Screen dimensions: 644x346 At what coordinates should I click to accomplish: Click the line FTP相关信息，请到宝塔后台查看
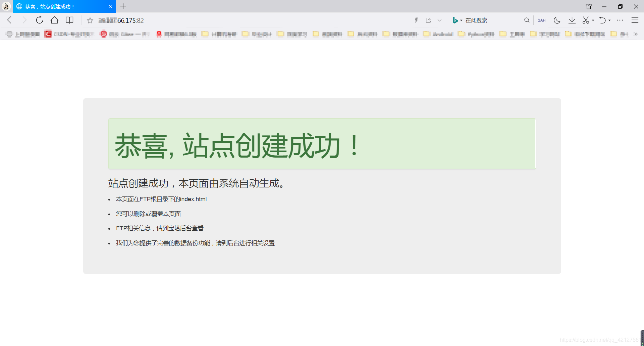coord(160,228)
